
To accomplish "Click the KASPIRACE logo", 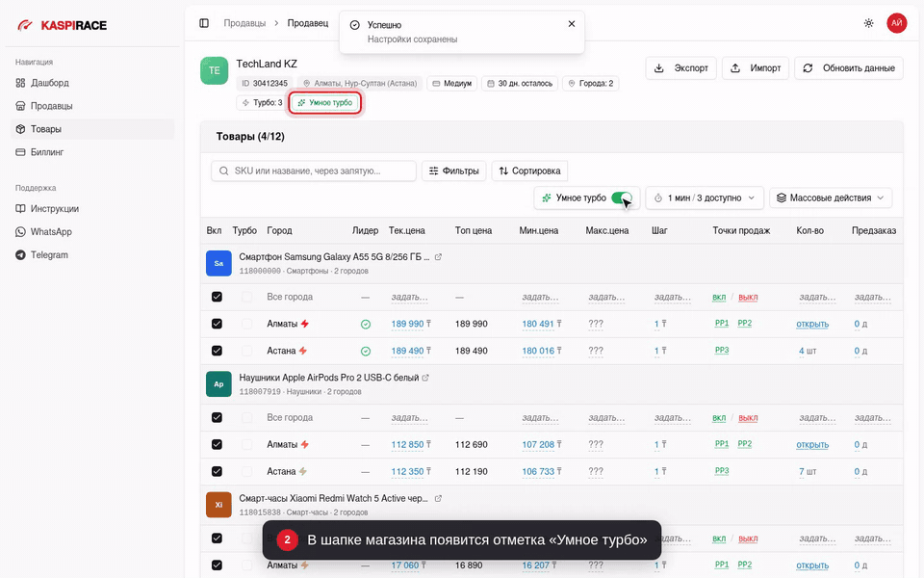I will (63, 25).
